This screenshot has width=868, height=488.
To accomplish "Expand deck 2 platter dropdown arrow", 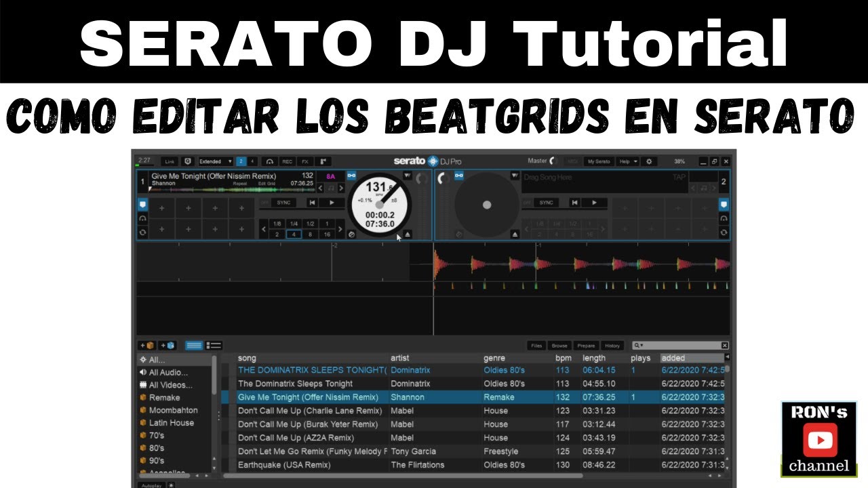I will (x=515, y=176).
